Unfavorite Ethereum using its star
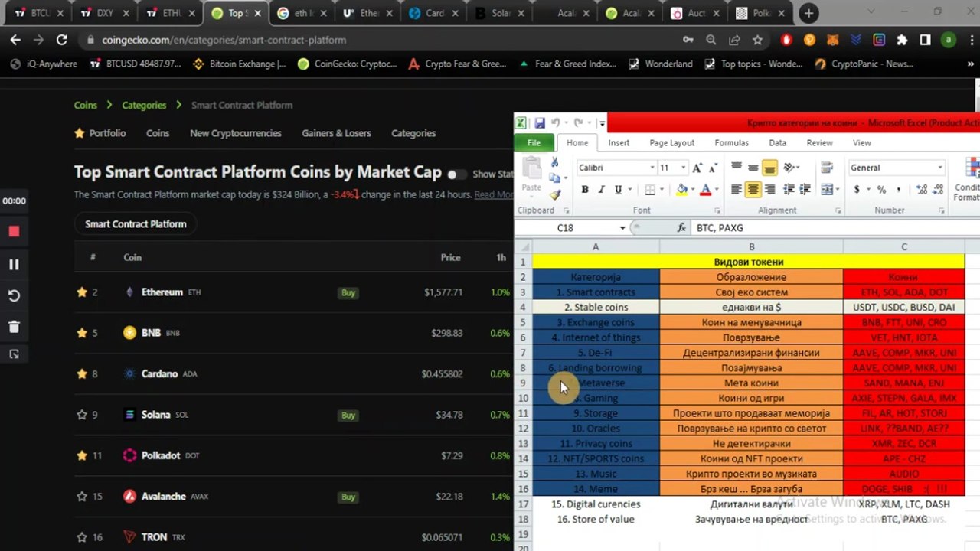This screenshot has width=980, height=551. pyautogui.click(x=82, y=292)
